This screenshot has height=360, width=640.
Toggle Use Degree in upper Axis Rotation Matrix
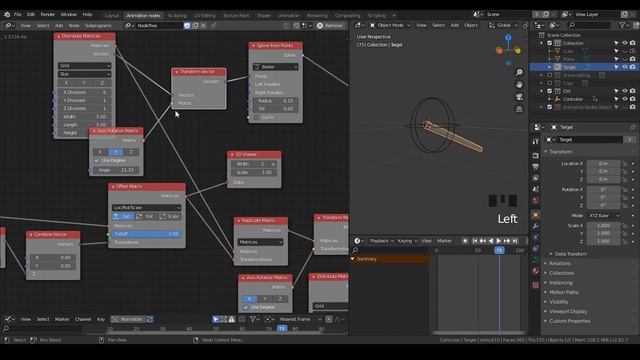tap(97, 160)
